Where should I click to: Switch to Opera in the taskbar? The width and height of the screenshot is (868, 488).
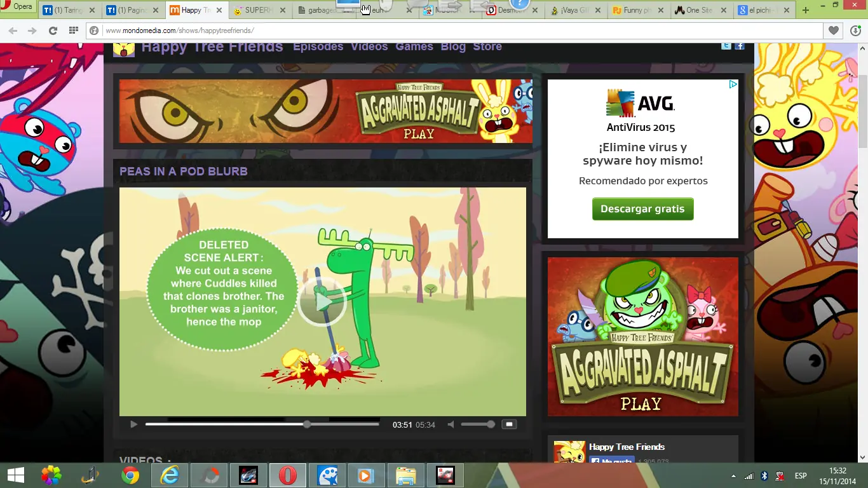[288, 475]
